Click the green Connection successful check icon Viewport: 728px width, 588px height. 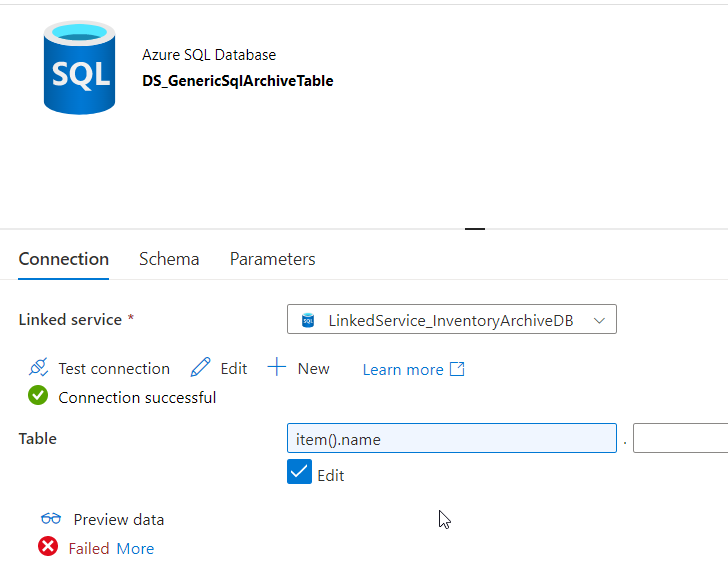(x=38, y=395)
